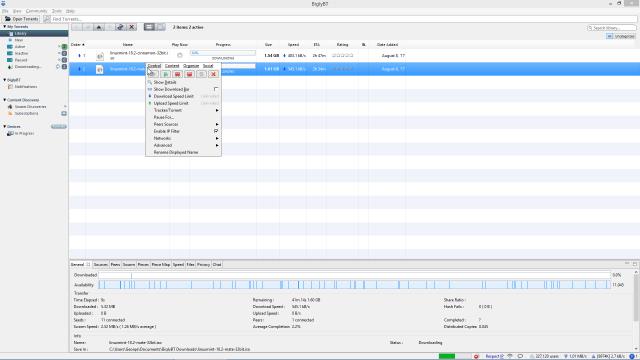The width and height of the screenshot is (640, 360).
Task: Select the Recent category in sidebar
Action: 21,60
